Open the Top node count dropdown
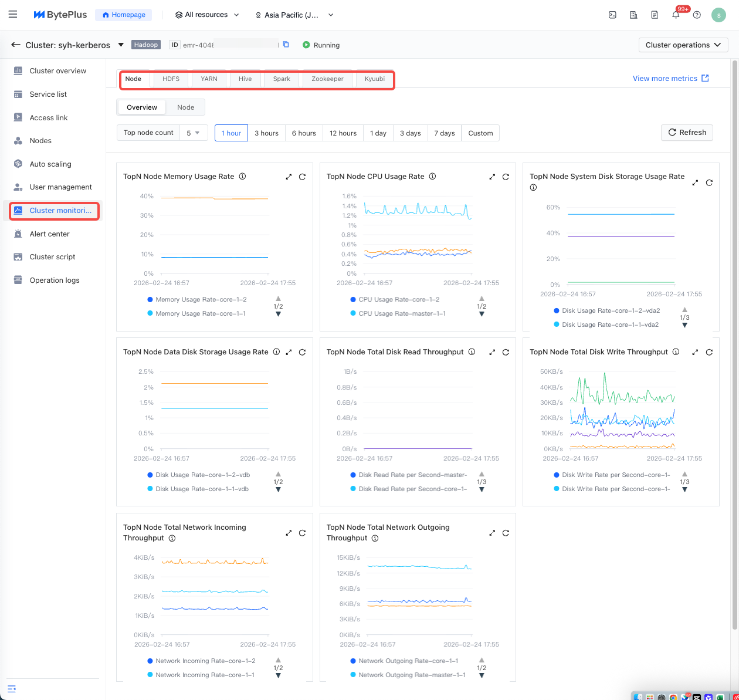This screenshot has width=739, height=700. click(193, 133)
